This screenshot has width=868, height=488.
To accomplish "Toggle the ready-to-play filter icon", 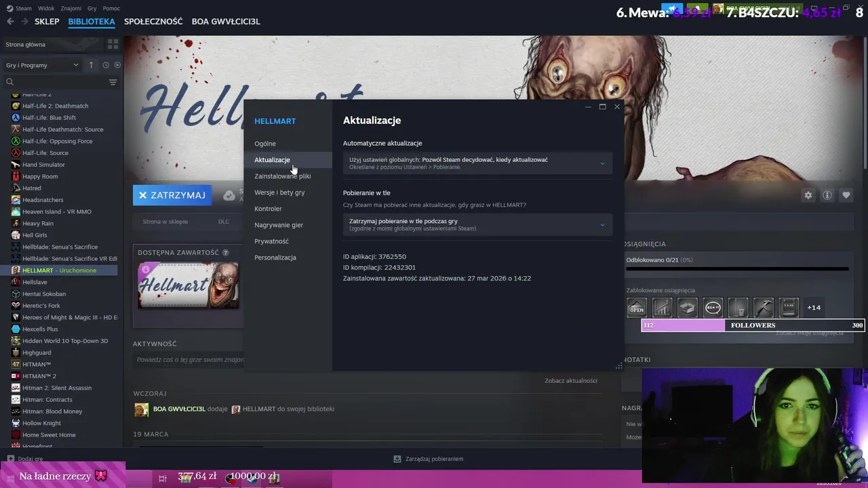I will click(x=117, y=65).
